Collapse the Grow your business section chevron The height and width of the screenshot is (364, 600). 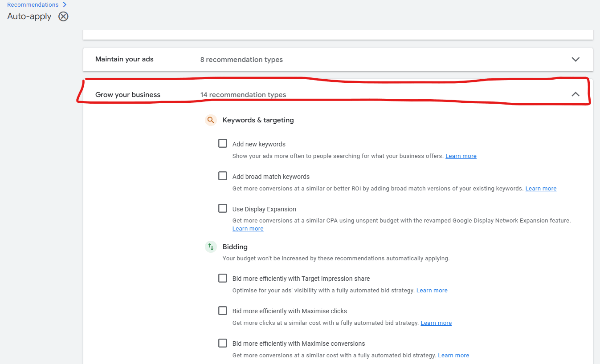coord(576,94)
